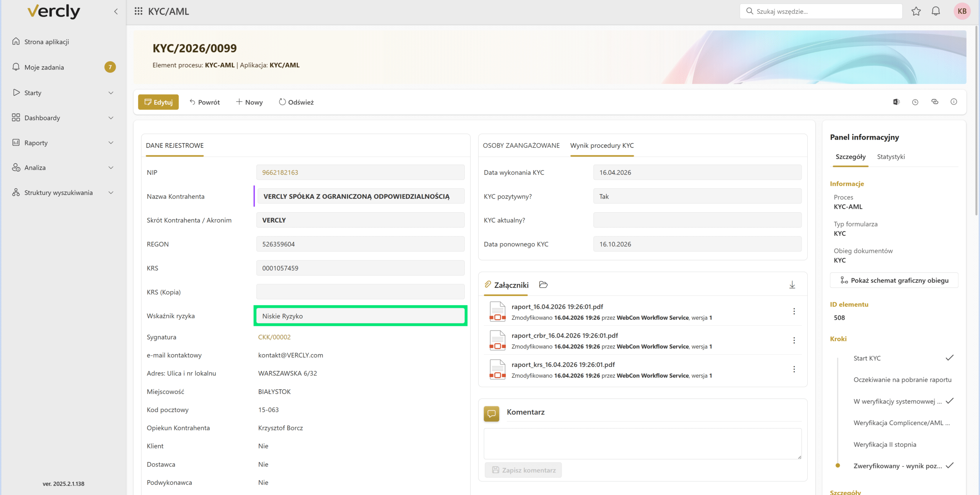
Task: Open the notifications bell in the top bar
Action: [936, 11]
